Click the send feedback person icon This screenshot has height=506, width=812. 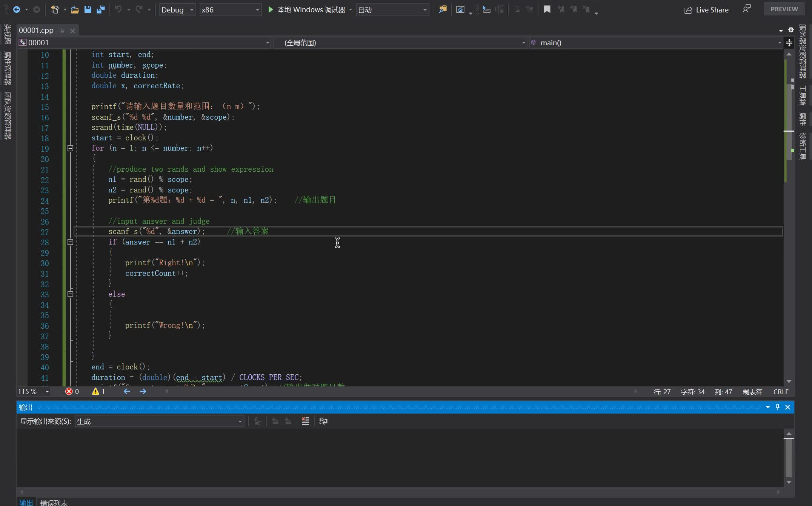[x=746, y=9]
